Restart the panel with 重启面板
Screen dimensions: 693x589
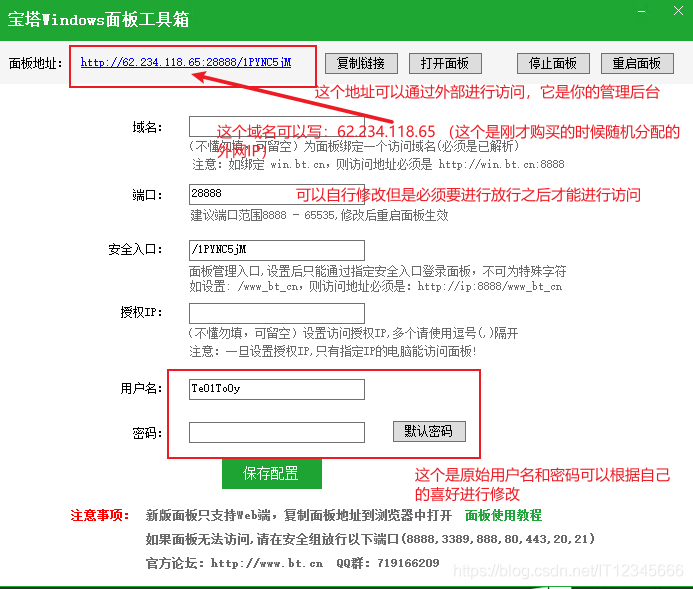(637, 64)
